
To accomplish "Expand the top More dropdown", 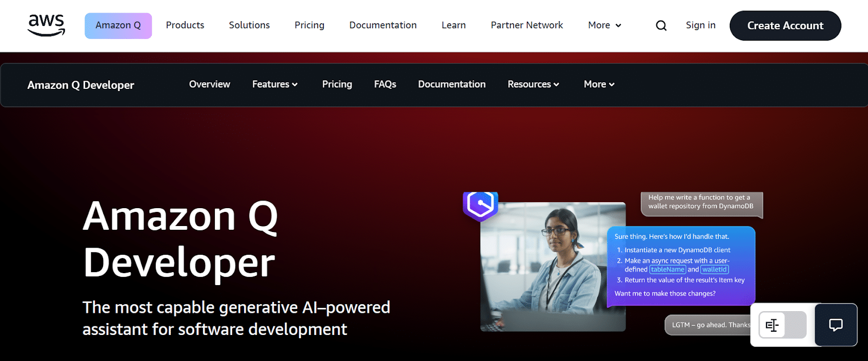I will point(604,25).
